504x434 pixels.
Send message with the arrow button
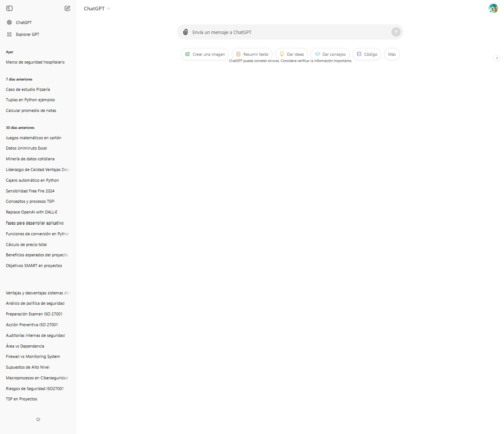pos(396,32)
